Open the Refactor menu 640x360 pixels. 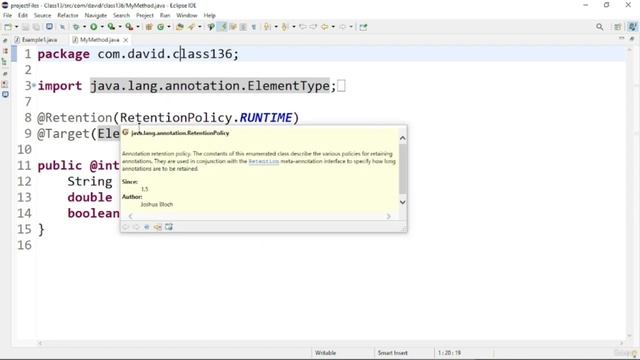(x=68, y=15)
